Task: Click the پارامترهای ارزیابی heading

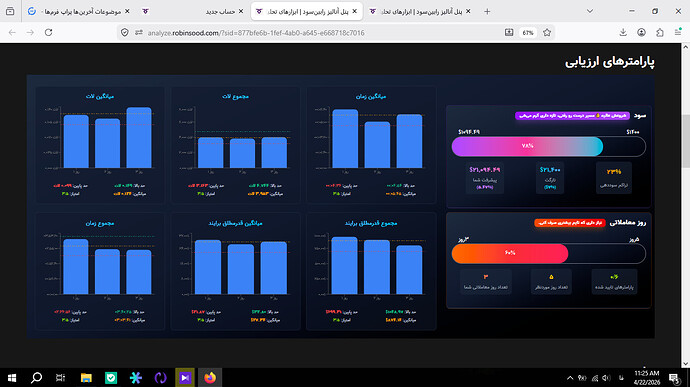Action: click(x=609, y=62)
